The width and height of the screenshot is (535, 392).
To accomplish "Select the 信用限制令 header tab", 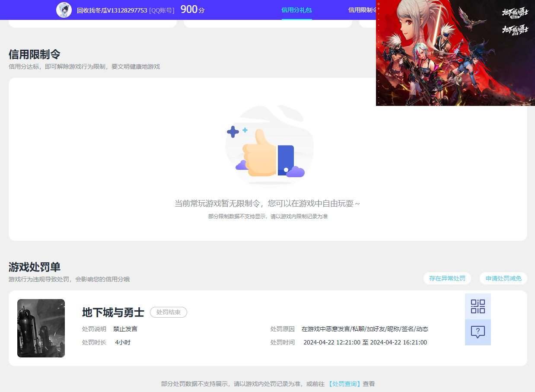I will (362, 10).
